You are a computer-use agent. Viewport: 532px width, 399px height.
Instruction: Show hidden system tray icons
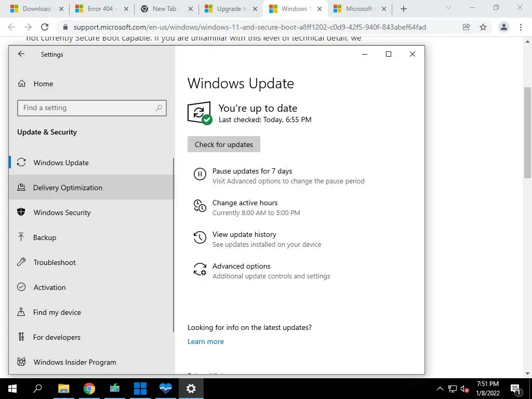coord(440,389)
